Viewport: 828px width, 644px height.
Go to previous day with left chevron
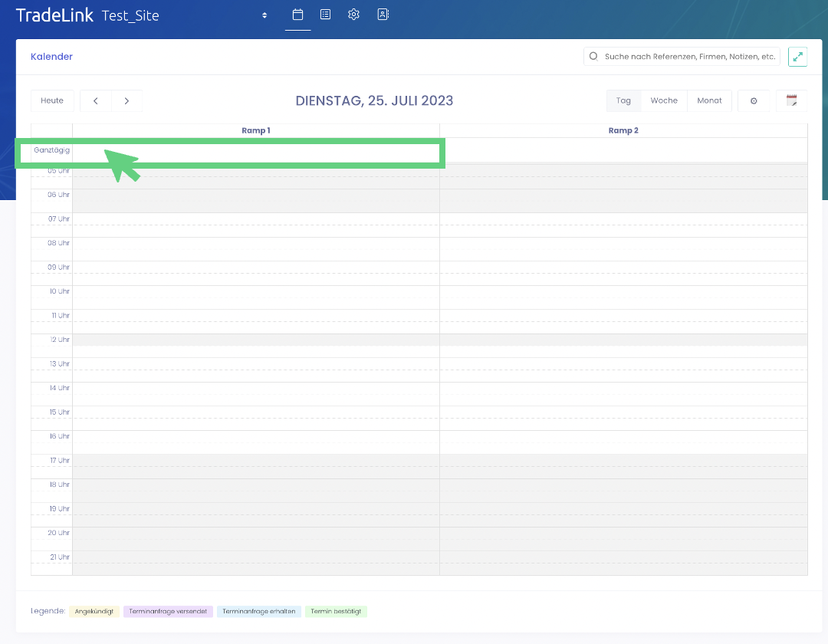[96, 101]
